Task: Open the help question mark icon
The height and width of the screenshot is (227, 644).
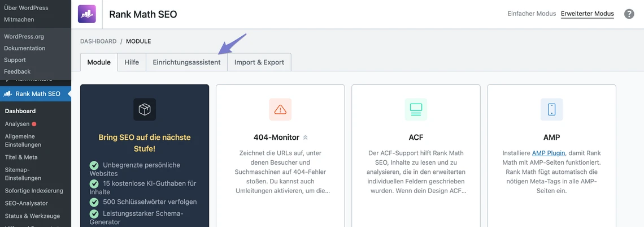Action: click(x=629, y=14)
